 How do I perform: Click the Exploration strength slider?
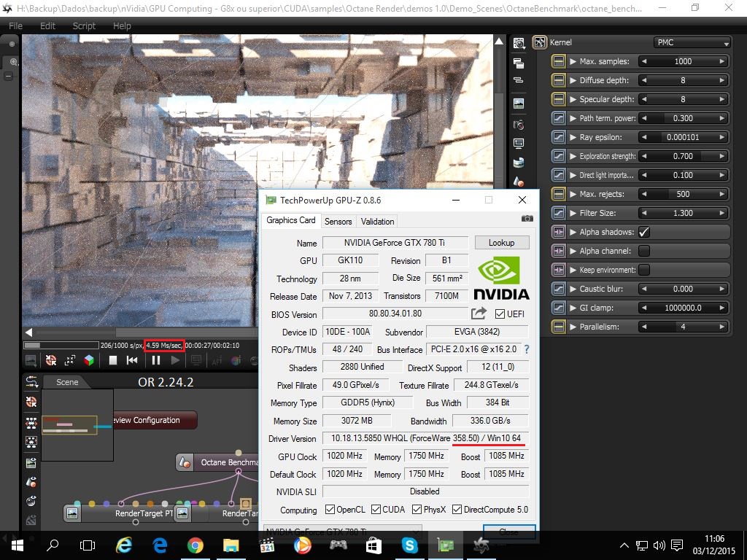coord(683,156)
